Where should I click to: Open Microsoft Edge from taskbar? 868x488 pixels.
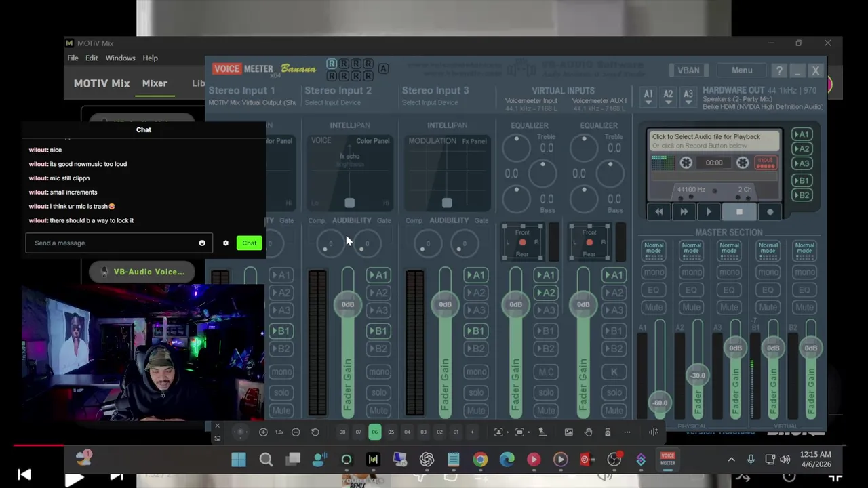pos(507,460)
